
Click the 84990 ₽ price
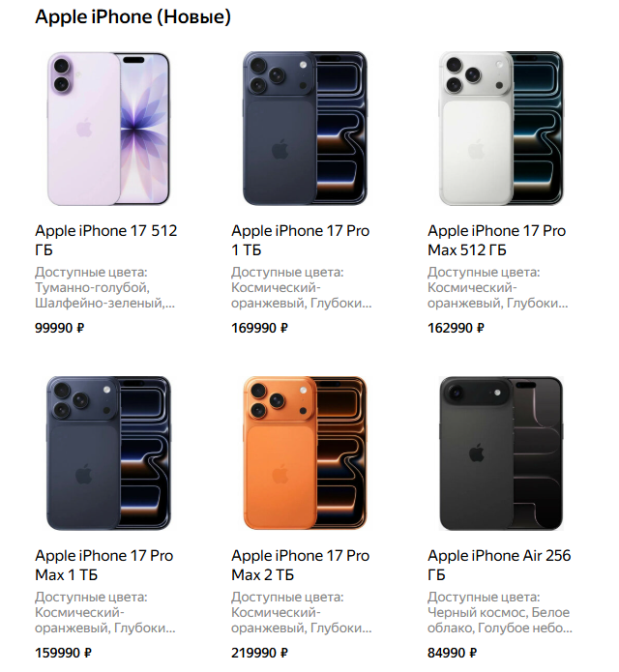pyautogui.click(x=452, y=653)
